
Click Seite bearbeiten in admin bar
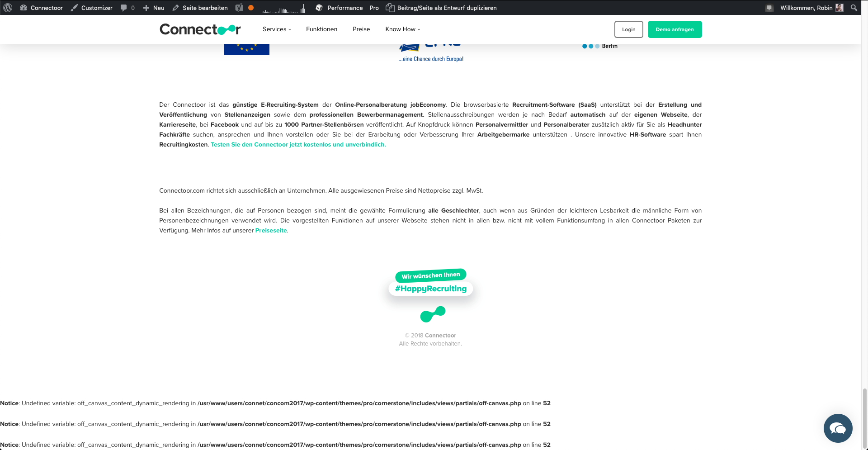tap(200, 8)
